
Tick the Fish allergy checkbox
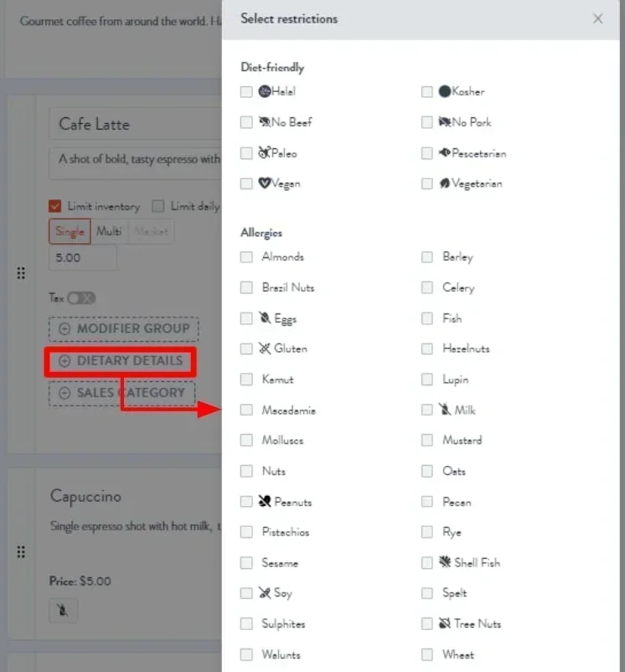click(x=427, y=318)
